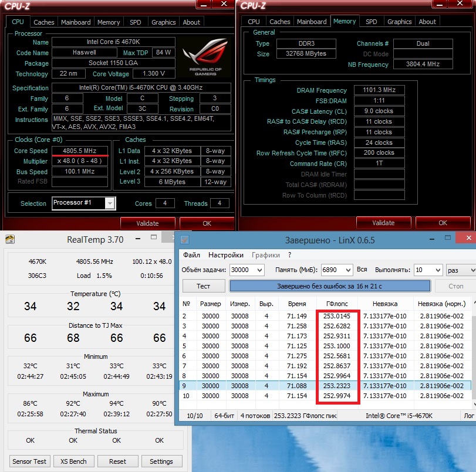Run XS Bench in RealTemp
Viewport: 476px width, 472px height.
[x=73, y=461]
